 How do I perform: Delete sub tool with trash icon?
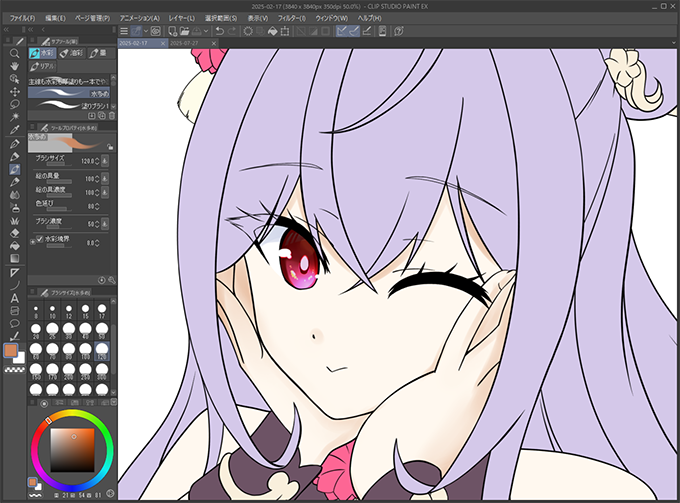112,116
